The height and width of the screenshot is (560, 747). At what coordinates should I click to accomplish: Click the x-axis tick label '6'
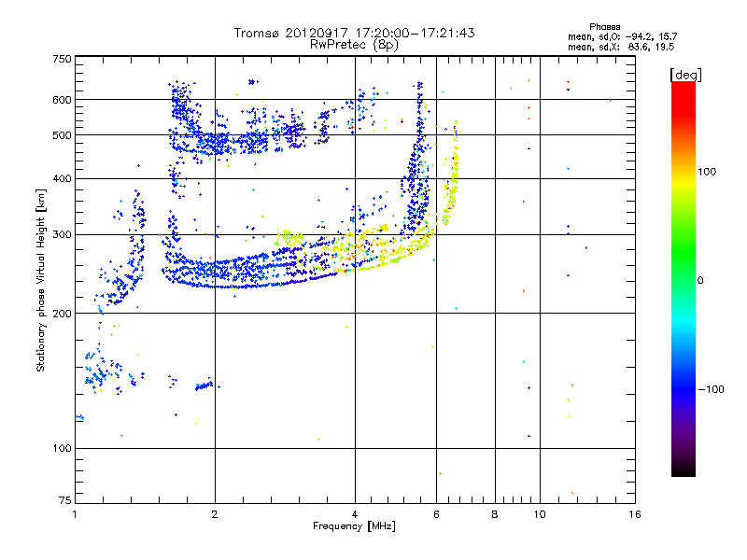(436, 514)
